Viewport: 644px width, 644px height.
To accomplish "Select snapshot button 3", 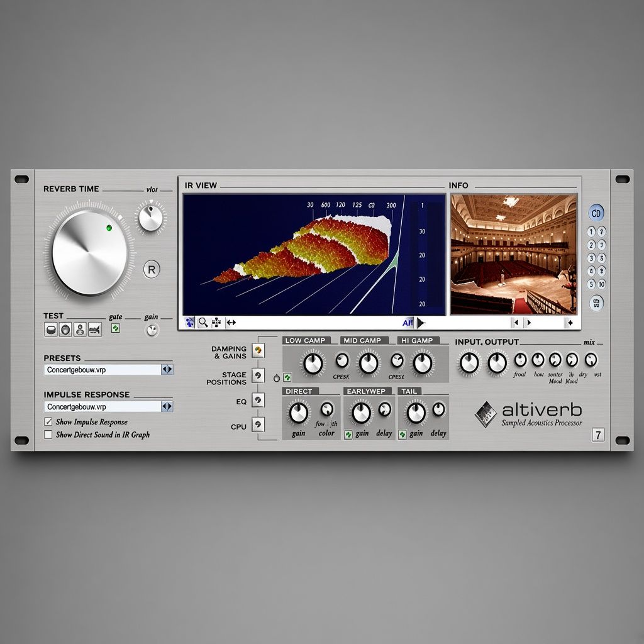I will pyautogui.click(x=591, y=258).
